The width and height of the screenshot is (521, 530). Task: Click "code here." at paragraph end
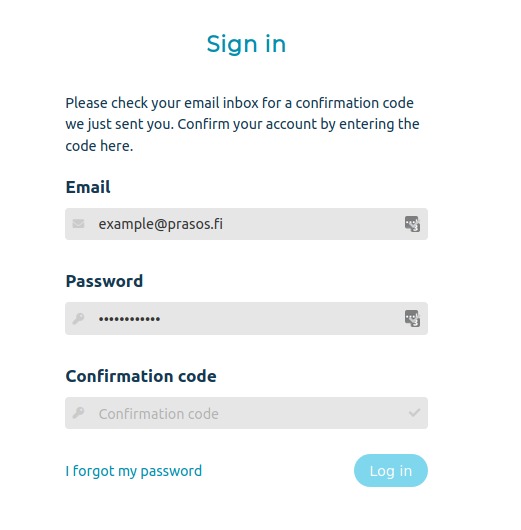[x=99, y=146]
